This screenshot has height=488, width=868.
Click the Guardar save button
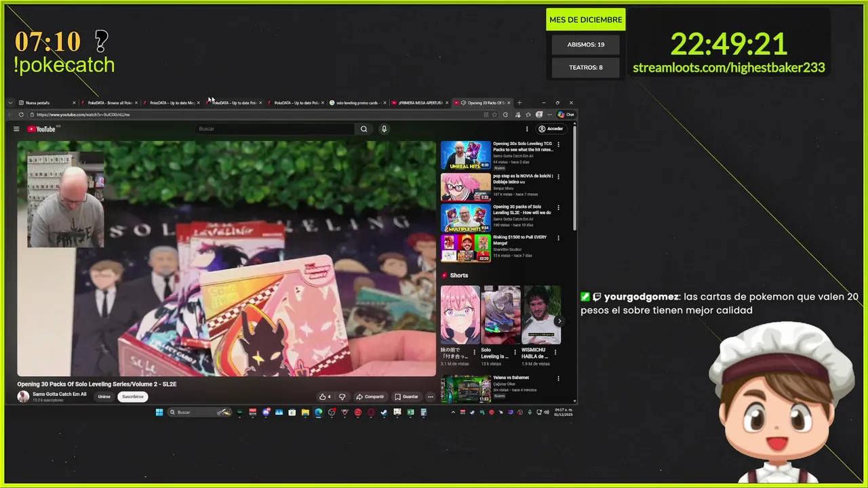coord(406,396)
